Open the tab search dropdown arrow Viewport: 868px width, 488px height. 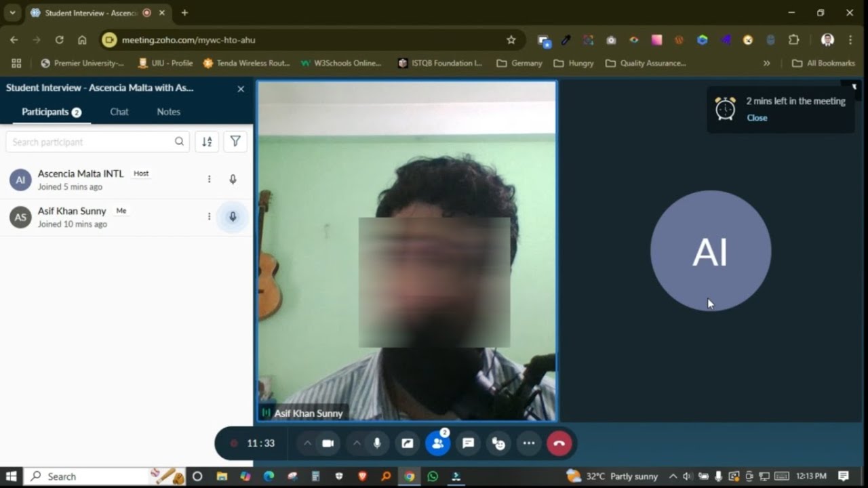point(12,13)
